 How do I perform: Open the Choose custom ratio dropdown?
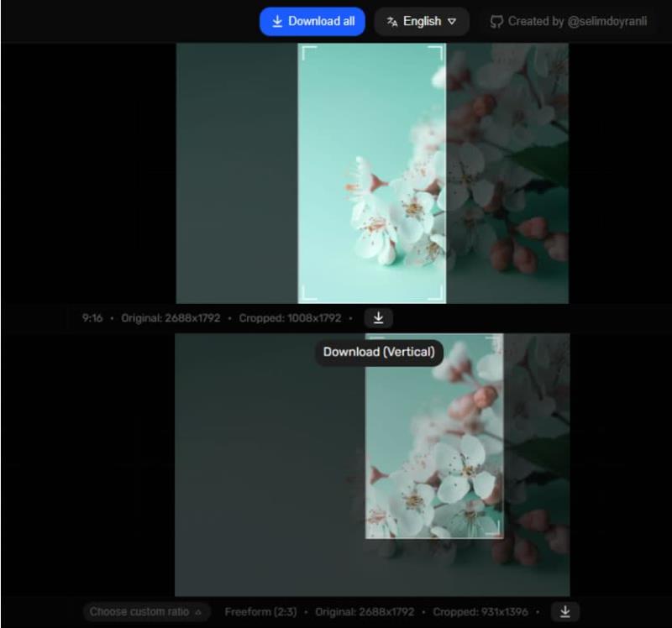coord(146,612)
